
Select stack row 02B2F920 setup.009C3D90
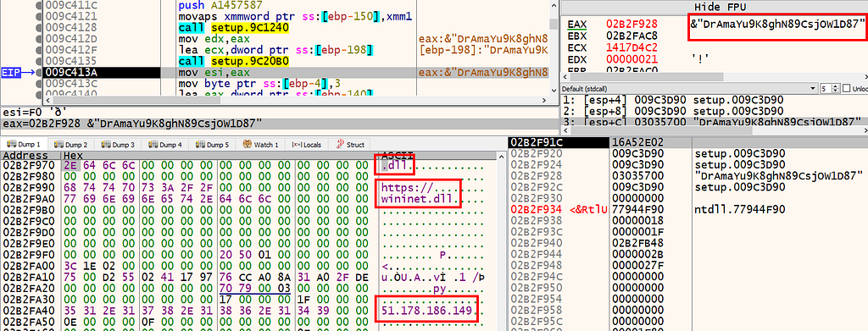[687, 153]
